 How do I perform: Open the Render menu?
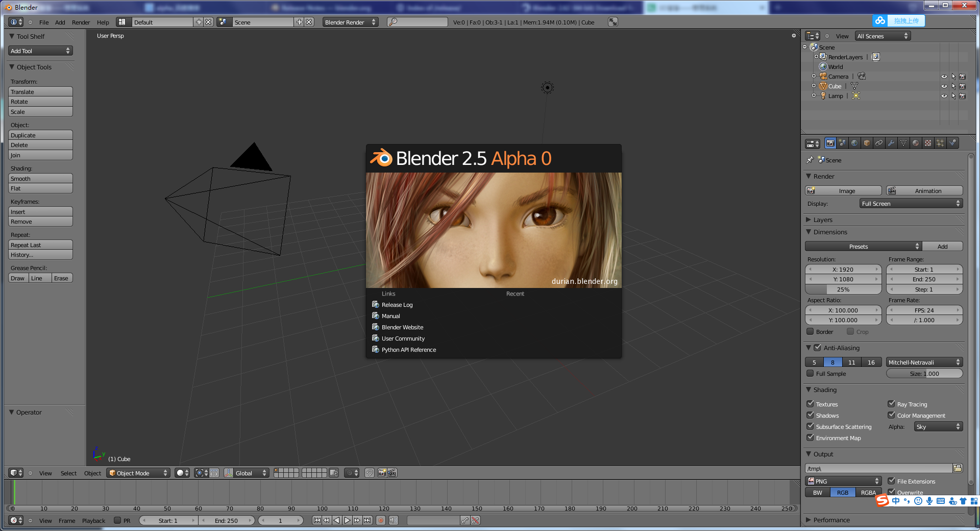[x=81, y=22]
